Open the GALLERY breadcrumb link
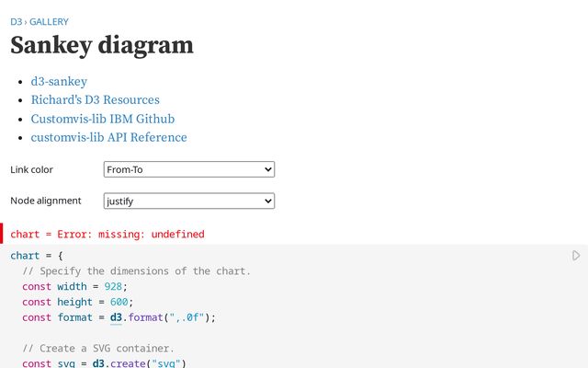 (x=49, y=22)
